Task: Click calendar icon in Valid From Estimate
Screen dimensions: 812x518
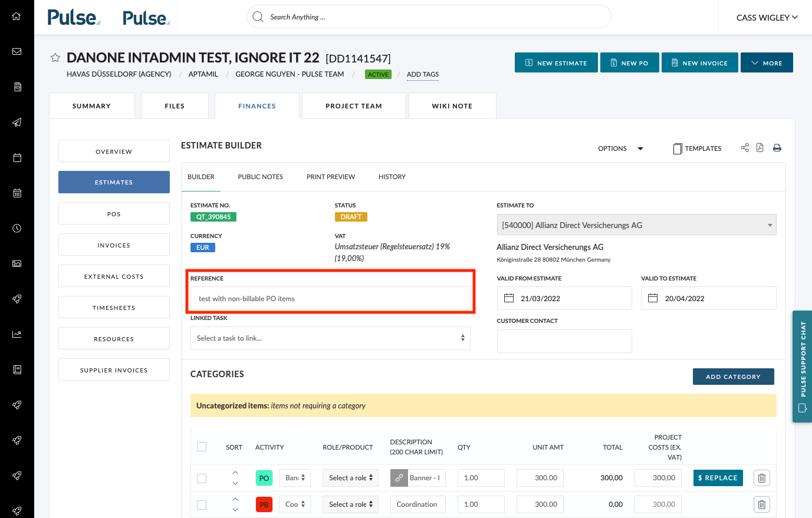Action: click(x=509, y=298)
